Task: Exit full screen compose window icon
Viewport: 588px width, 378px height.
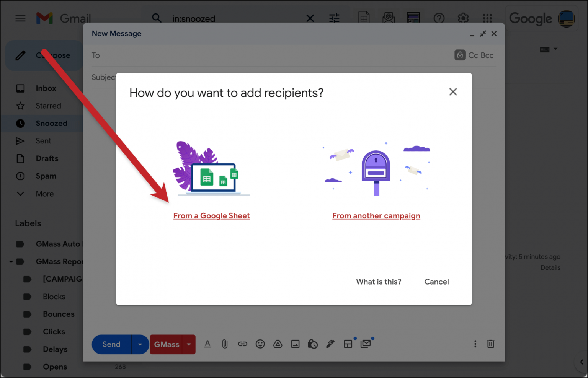Action: coord(483,34)
